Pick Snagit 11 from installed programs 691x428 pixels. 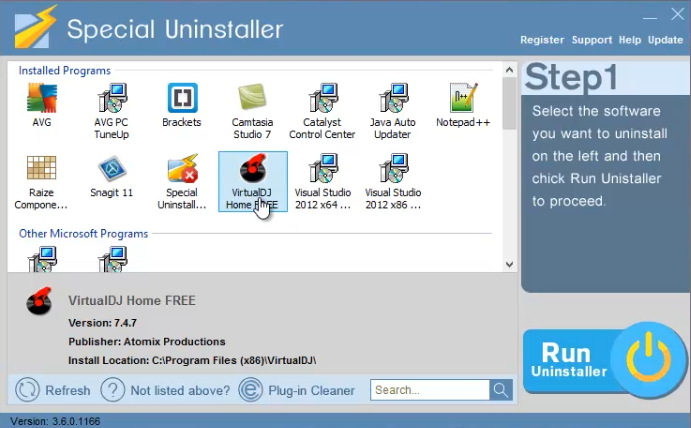point(111,175)
